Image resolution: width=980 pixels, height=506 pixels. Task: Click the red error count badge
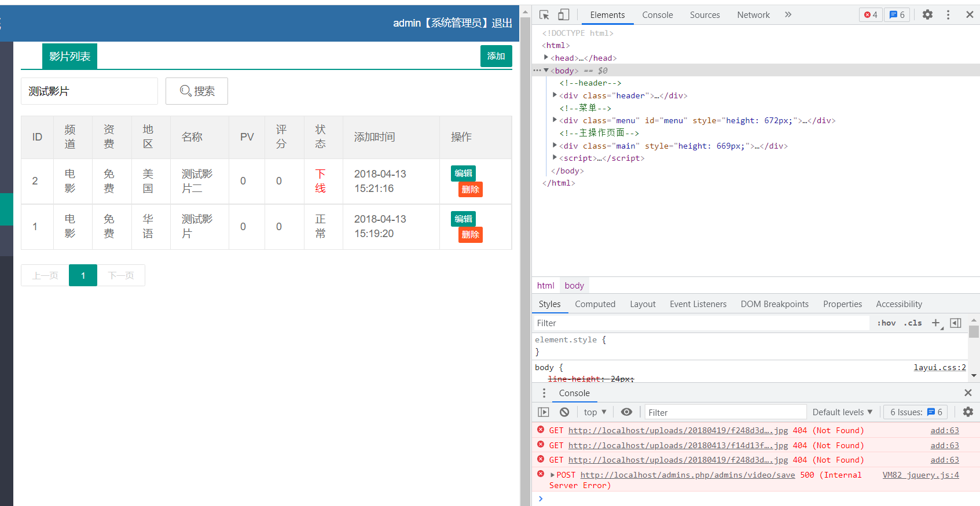pos(871,15)
